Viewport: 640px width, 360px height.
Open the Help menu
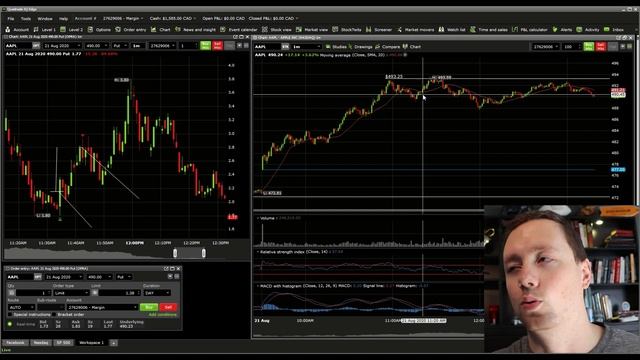[x=63, y=18]
